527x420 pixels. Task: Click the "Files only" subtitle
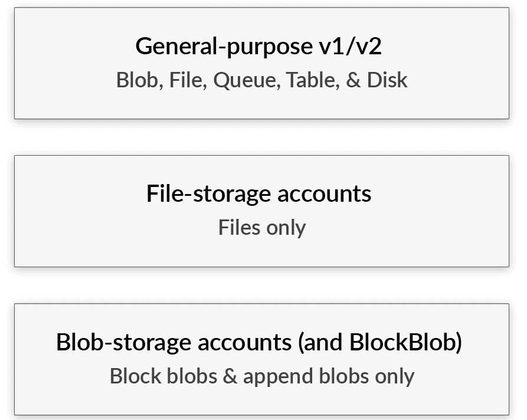pos(261,227)
